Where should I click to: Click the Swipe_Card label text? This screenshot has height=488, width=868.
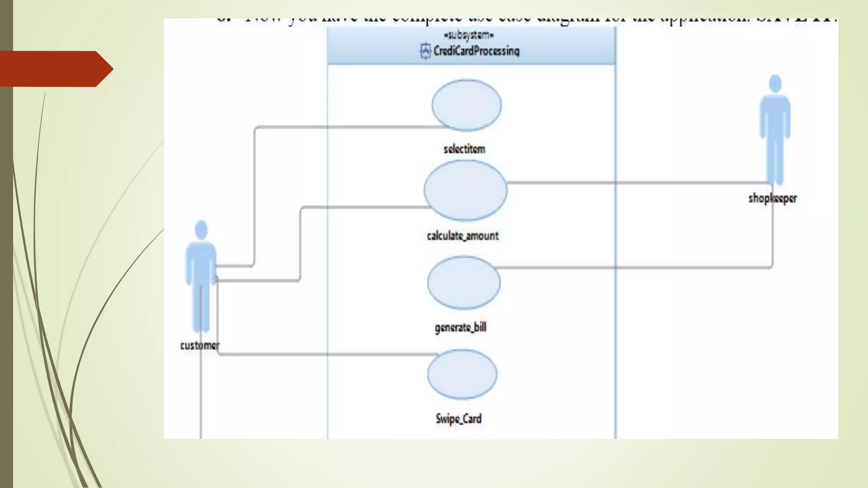pos(459,419)
